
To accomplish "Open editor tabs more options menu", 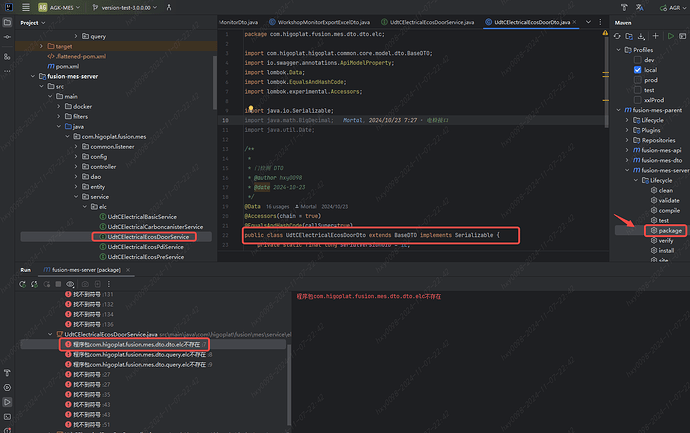I will (600, 22).
